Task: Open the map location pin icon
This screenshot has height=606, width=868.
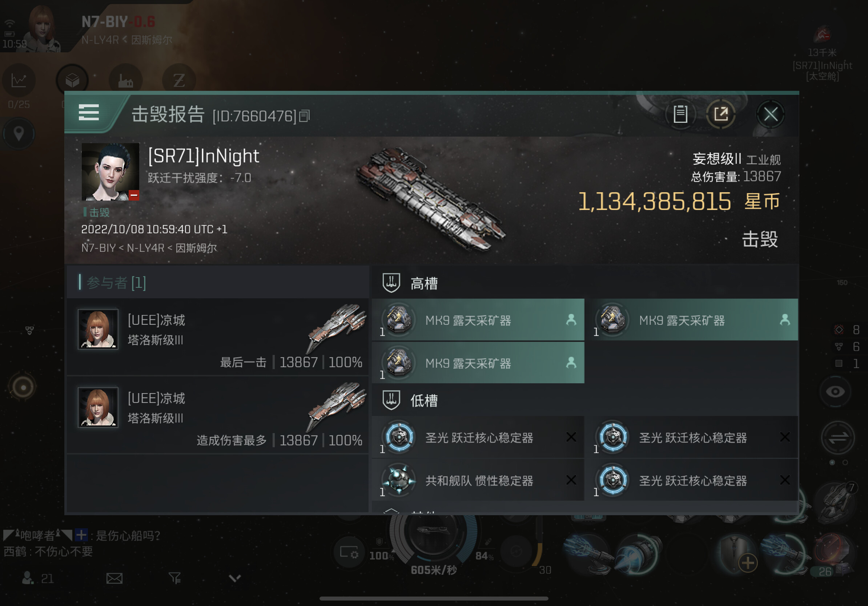Action: coord(19,133)
